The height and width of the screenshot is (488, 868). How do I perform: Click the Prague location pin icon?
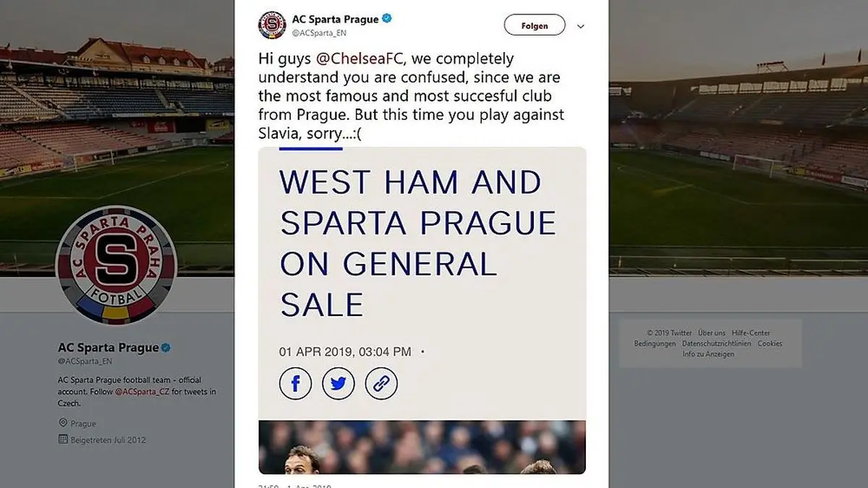[x=62, y=424]
